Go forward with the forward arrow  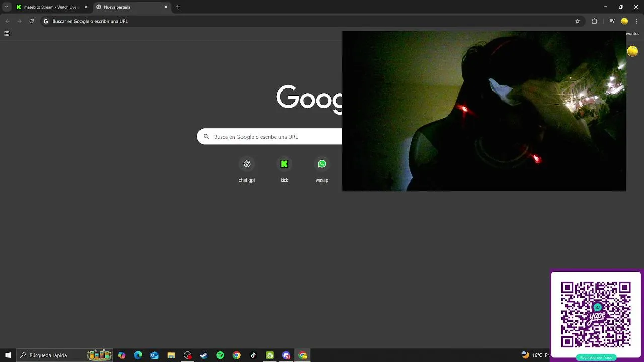[19, 21]
